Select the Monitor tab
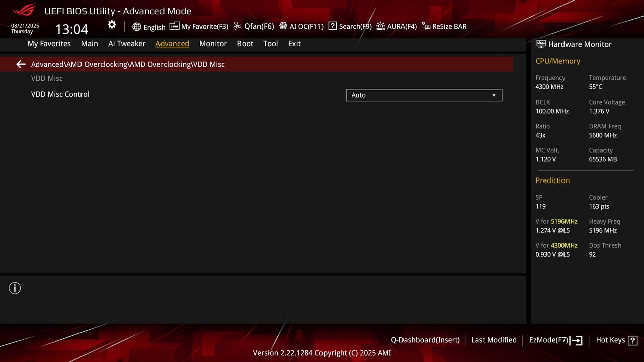 pyautogui.click(x=213, y=44)
